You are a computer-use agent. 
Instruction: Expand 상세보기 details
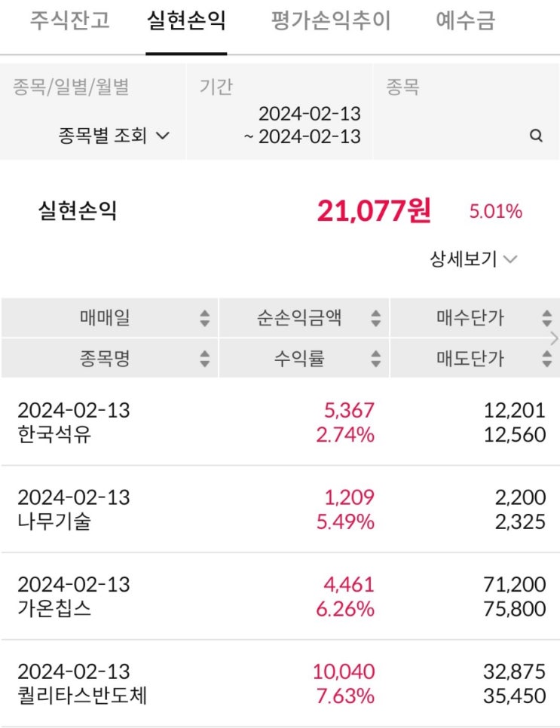473,258
